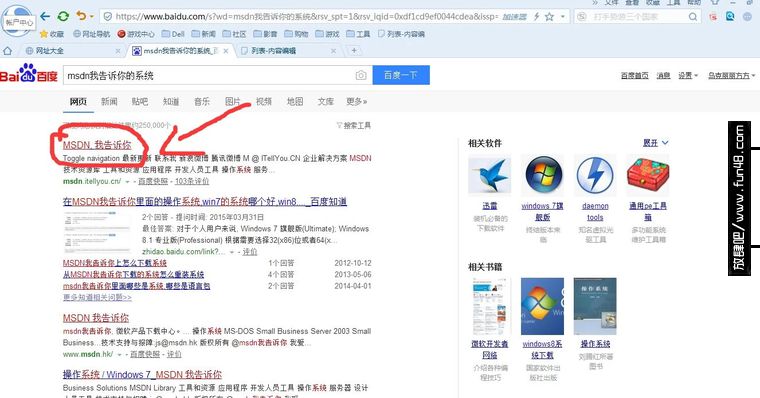Screen dimensions: 760x398
Task: Open the 影音 bookmarks folder
Action: pyautogui.click(x=266, y=34)
